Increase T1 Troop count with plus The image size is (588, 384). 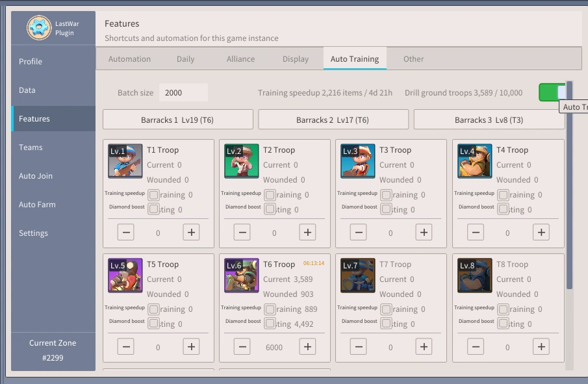tap(191, 233)
